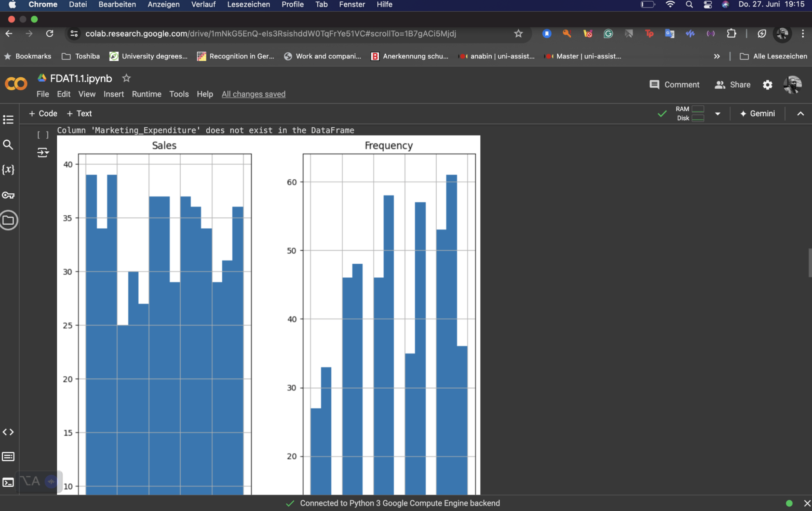
Task: Open the Runtime menu
Action: tap(146, 94)
